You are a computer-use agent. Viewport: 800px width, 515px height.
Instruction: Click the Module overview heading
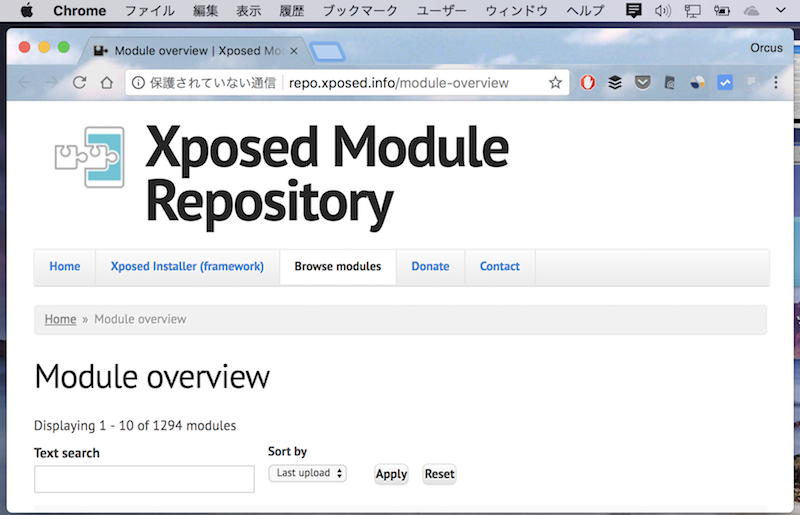(x=152, y=377)
